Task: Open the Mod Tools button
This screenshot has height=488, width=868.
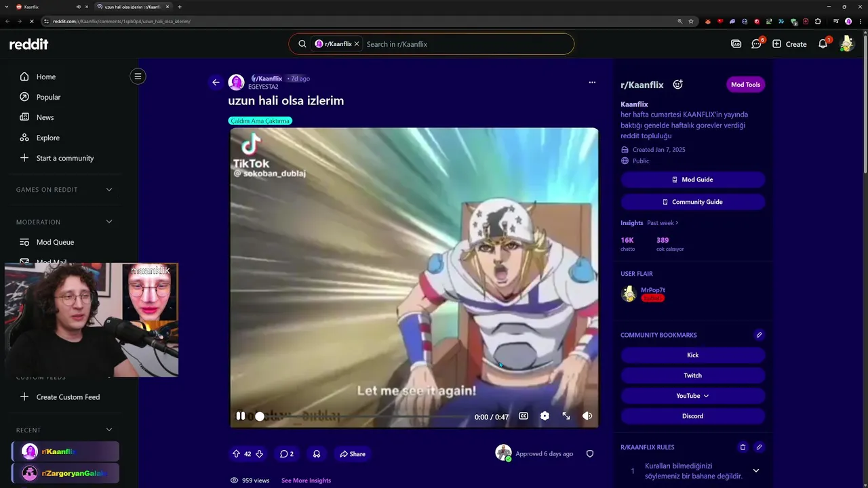Action: coord(745,85)
